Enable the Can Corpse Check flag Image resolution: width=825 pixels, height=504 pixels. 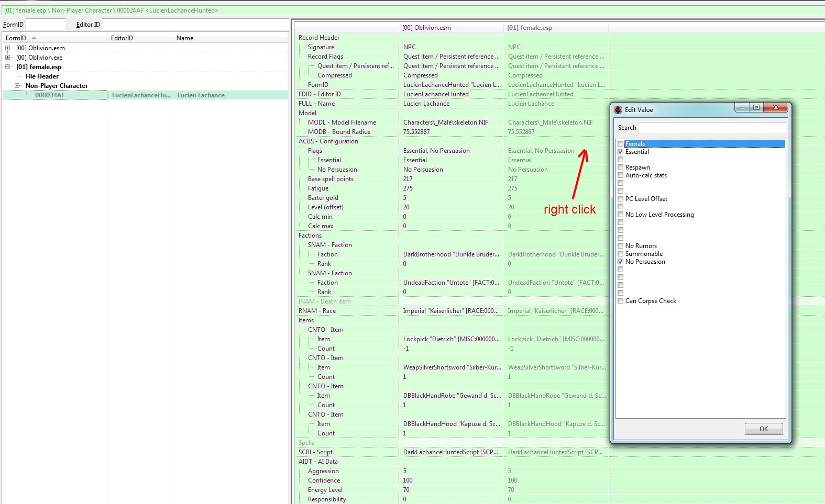tap(621, 301)
